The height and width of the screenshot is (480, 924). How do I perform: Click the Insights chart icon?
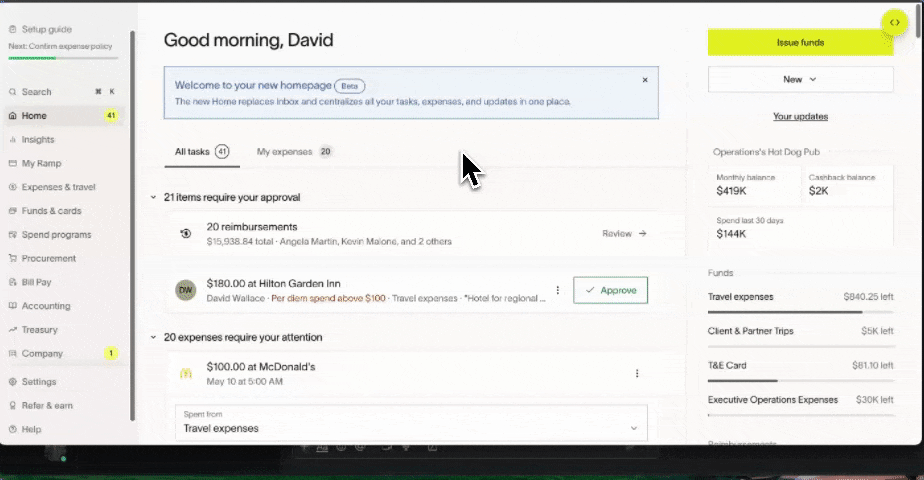tap(13, 140)
